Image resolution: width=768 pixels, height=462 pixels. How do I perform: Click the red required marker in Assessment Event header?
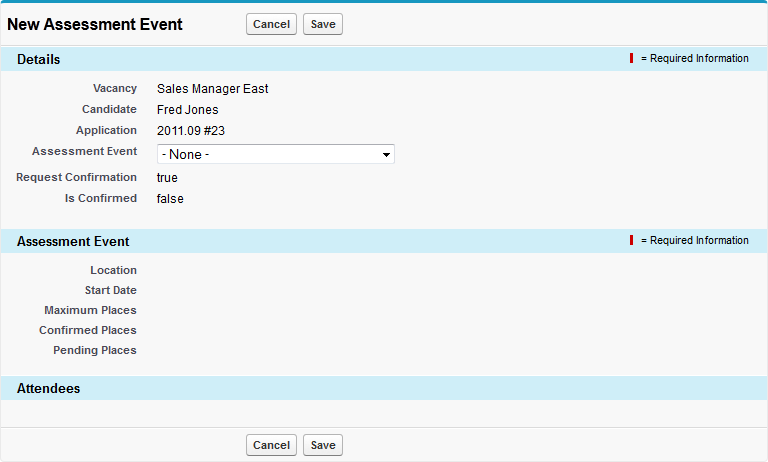point(631,241)
